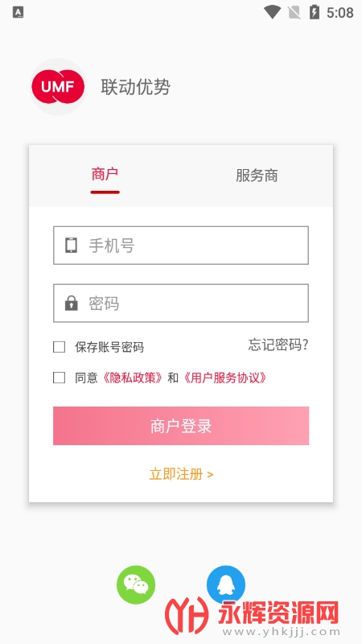362x644 pixels.
Task: Focus the 手机号 input field
Action: pos(181,246)
